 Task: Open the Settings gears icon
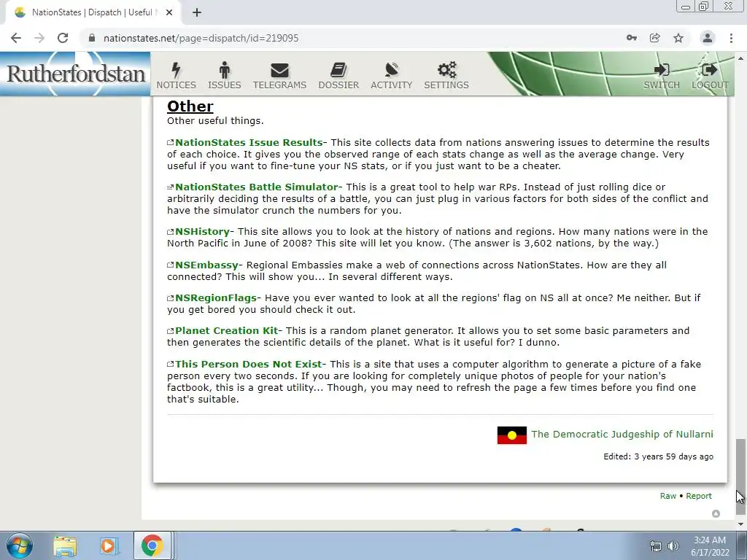[x=447, y=70]
